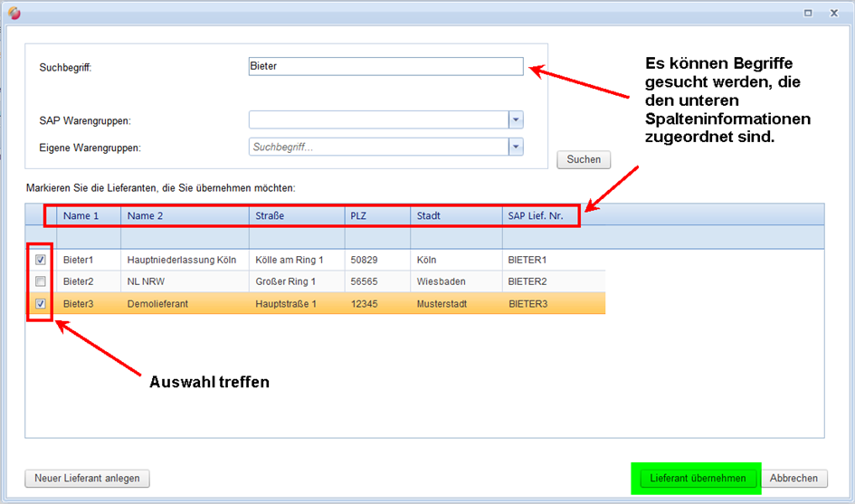Click the SAP Lief. Nr. column header

[x=538, y=215]
